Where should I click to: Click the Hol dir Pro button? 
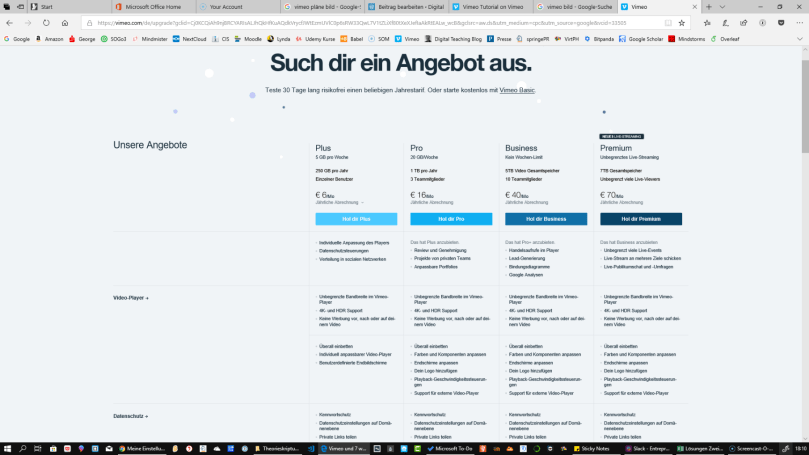[451, 219]
